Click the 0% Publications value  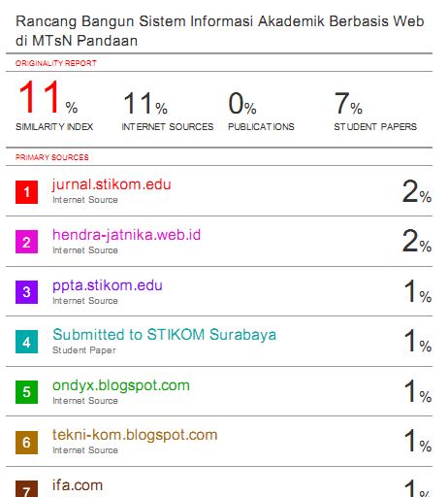pos(242,103)
